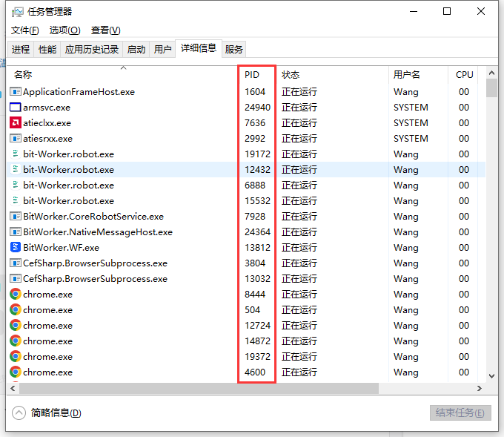Click the horizontal scrollbar thumb
Screen dimensions: 504x437
click(x=199, y=388)
